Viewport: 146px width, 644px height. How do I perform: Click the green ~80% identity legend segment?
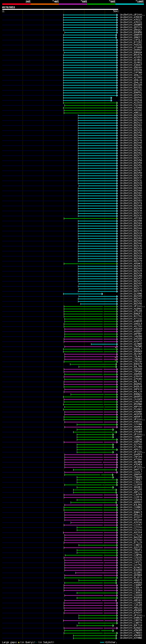tap(101, 4)
